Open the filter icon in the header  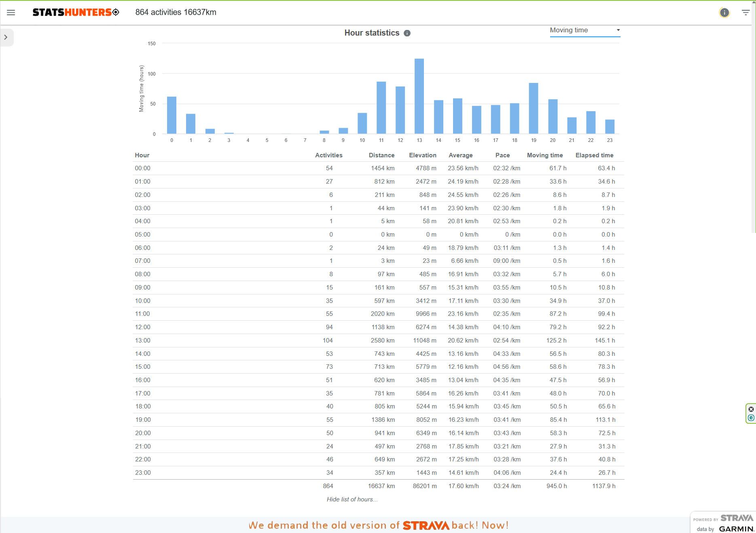pyautogui.click(x=745, y=13)
